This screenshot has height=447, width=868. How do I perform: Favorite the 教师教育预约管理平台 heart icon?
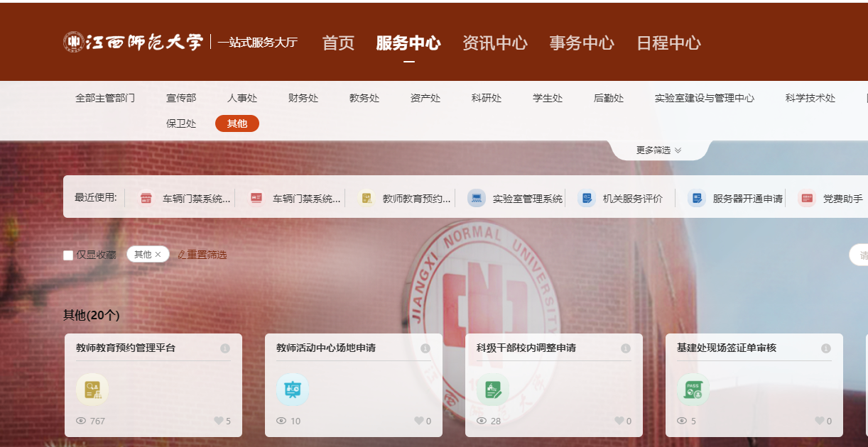tap(219, 421)
